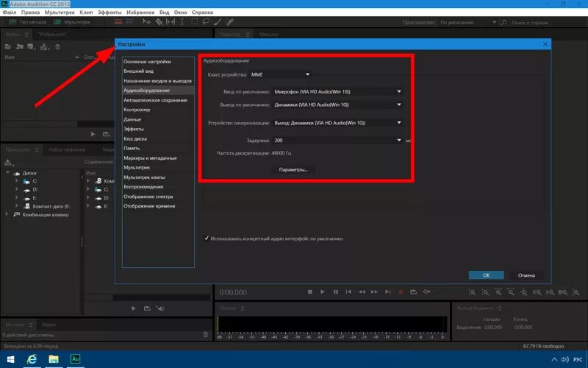Image resolution: width=588 pixels, height=368 pixels.
Task: Select the Spot Healing Brush tool
Action: [x=229, y=22]
